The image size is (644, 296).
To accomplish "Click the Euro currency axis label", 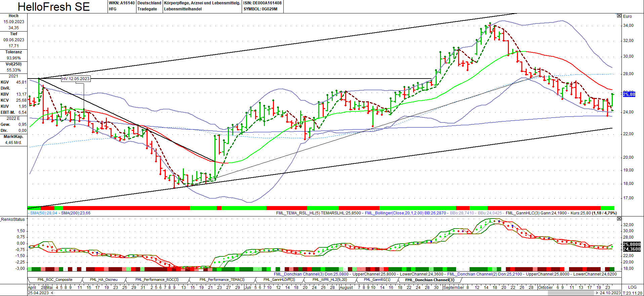I will point(628,16).
